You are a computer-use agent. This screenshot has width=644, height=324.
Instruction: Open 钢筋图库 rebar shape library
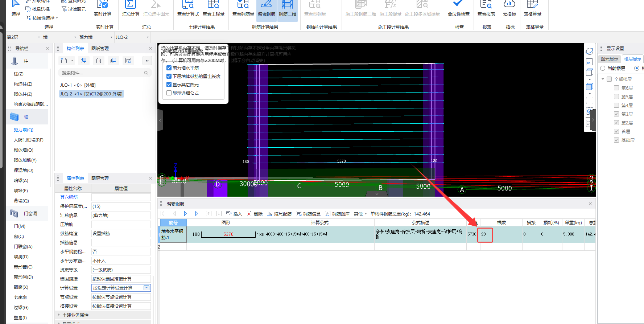(x=337, y=214)
